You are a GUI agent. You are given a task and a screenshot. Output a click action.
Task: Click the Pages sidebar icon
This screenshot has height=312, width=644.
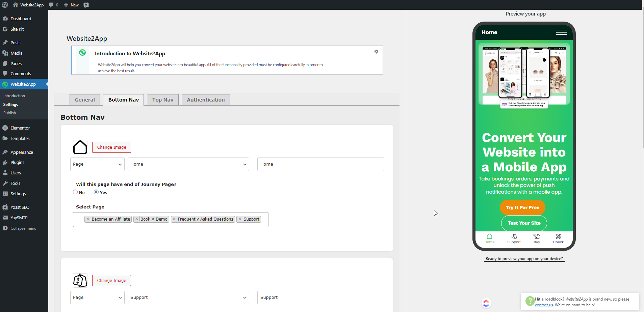[5, 63]
